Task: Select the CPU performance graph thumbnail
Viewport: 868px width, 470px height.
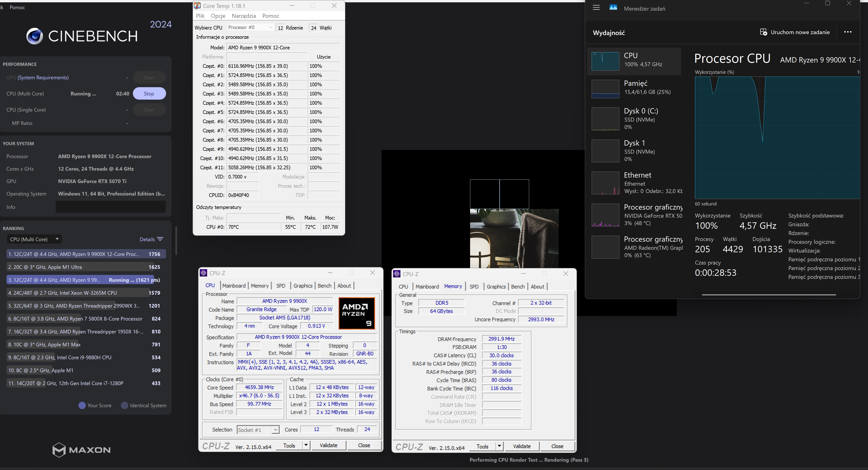Action: point(605,61)
